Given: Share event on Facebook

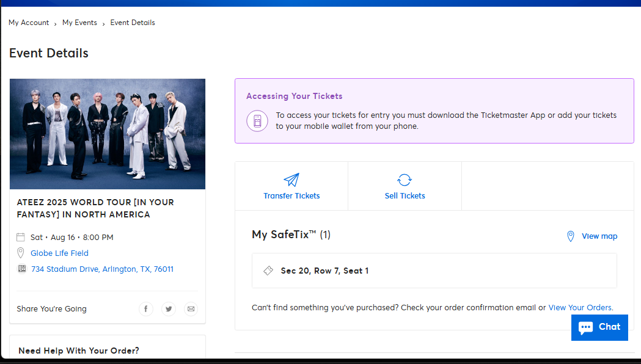Looking at the screenshot, I should pos(146,309).
